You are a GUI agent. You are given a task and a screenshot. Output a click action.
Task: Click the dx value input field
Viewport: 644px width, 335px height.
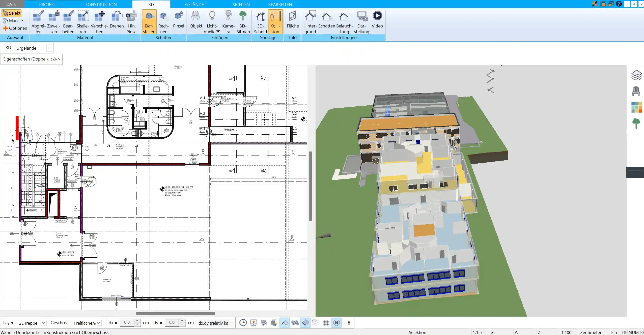127,323
